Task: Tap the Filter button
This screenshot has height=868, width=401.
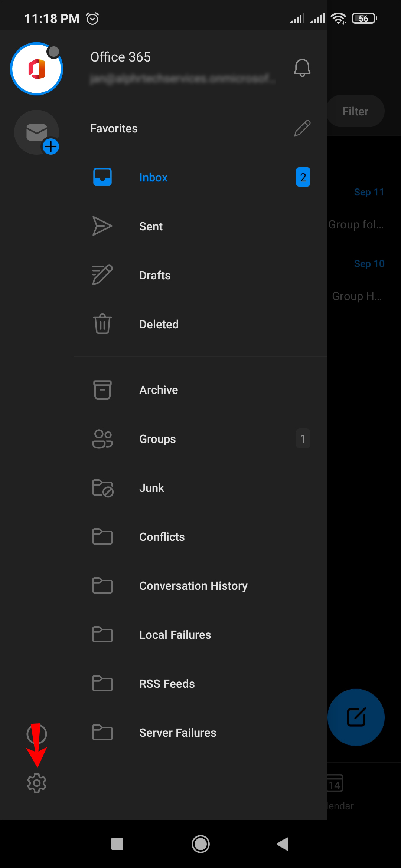Action: tap(355, 111)
